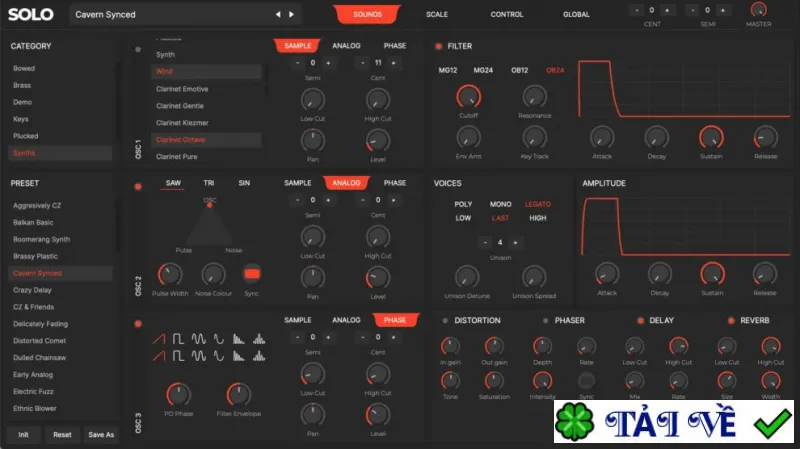This screenshot has width=800, height=449.
Task: Select the TRI waveform in OSC 2
Action: tap(209, 183)
